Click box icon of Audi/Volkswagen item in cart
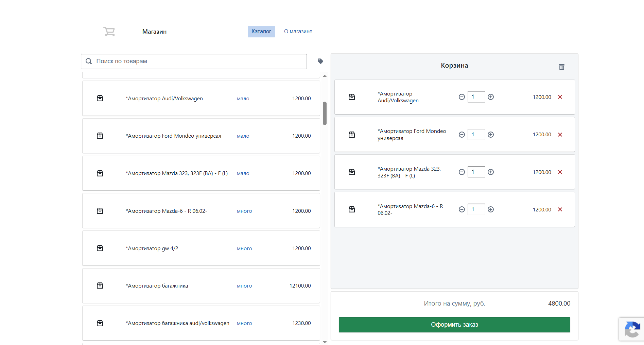This screenshot has height=345, width=644. coord(352,97)
